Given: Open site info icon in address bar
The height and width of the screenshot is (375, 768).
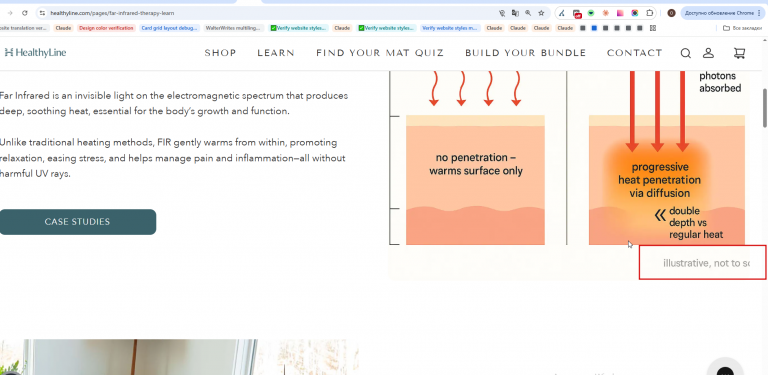Looking at the screenshot, I should 43,13.
